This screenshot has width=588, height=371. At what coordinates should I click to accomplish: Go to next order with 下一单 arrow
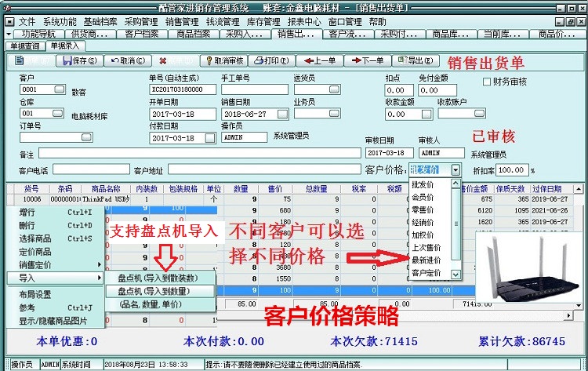[x=368, y=60]
